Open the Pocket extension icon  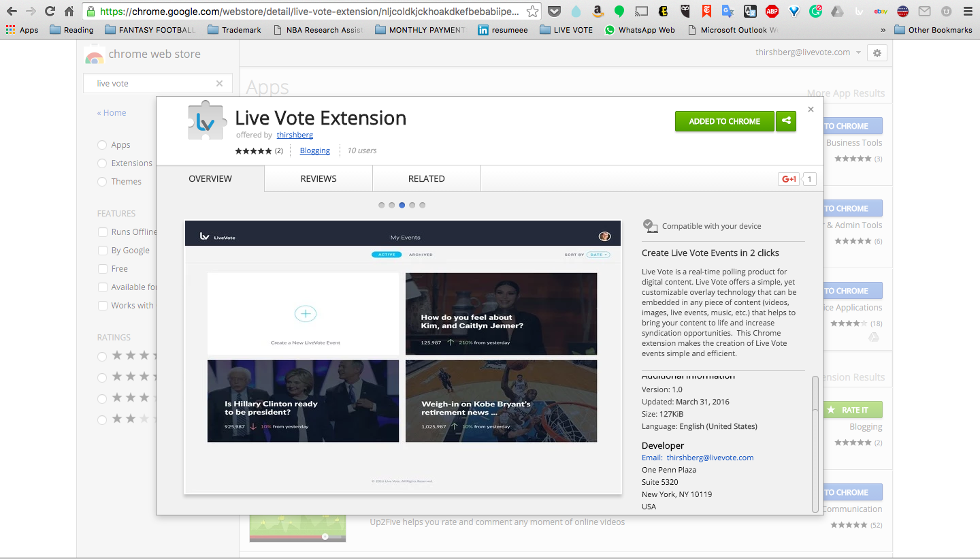pyautogui.click(x=554, y=11)
